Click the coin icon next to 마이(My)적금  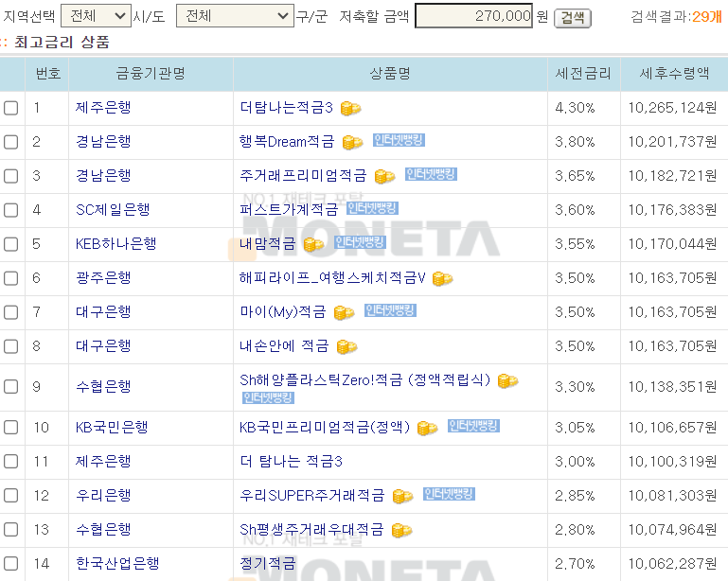[x=344, y=313]
